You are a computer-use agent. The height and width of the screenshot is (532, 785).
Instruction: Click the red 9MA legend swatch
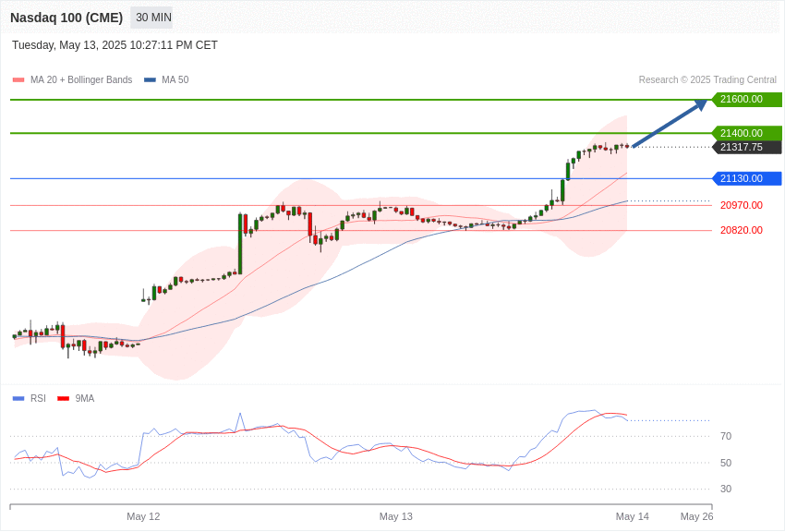coord(63,398)
